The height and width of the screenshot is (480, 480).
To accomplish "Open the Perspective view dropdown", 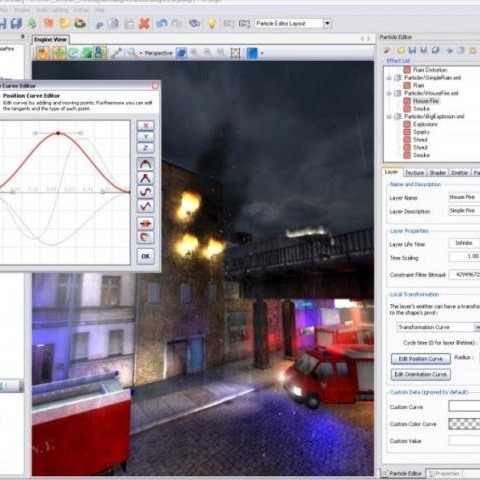I will [156, 53].
